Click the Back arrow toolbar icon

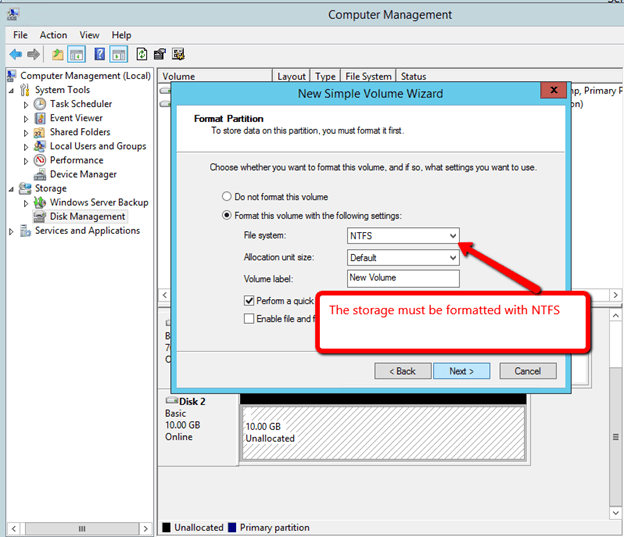[x=16, y=54]
